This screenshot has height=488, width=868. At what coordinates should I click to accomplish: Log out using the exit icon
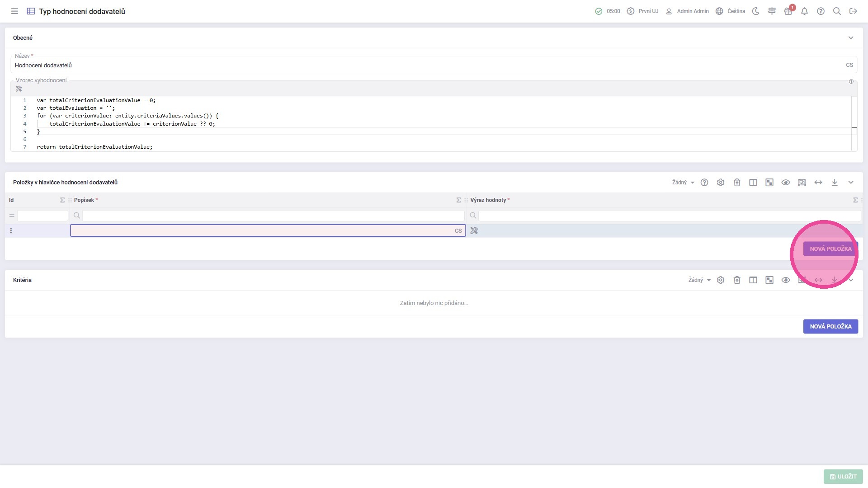click(854, 11)
